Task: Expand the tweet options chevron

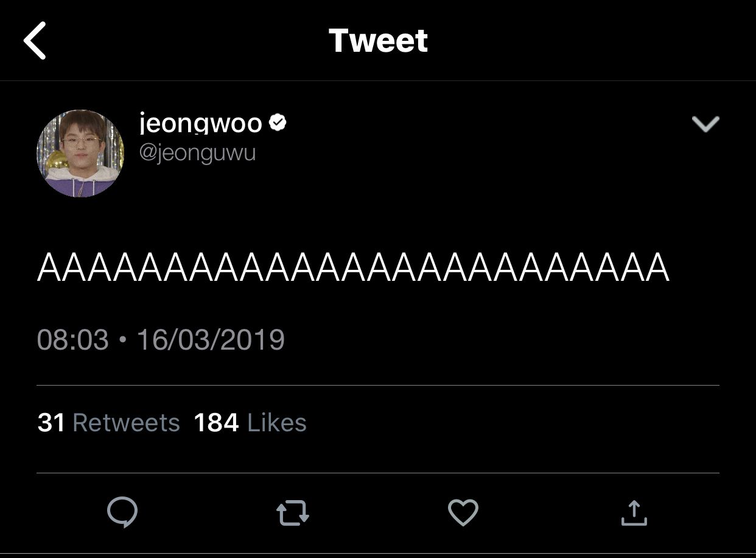Action: (705, 124)
